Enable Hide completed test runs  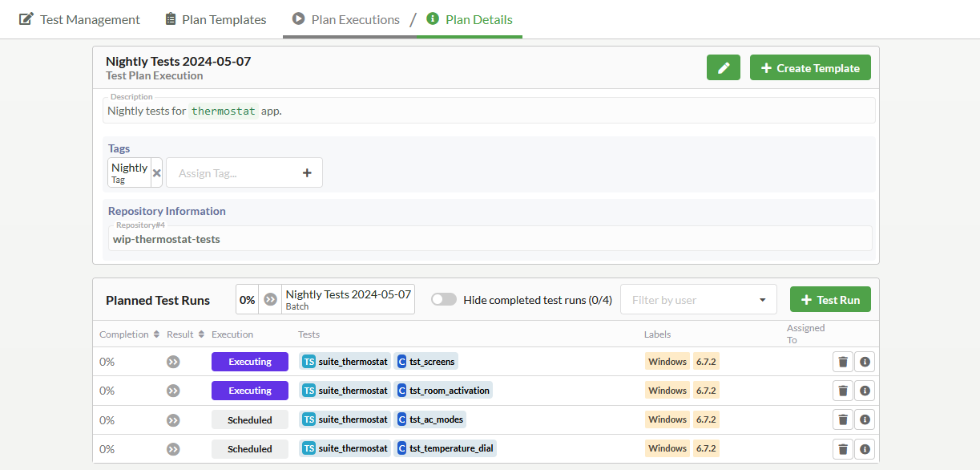(443, 298)
